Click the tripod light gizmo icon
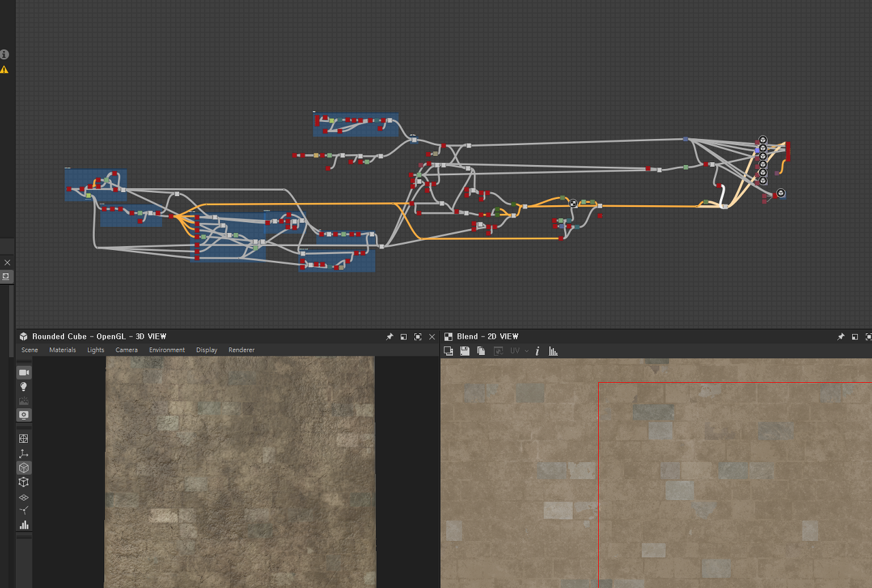The image size is (872, 588). [x=24, y=510]
